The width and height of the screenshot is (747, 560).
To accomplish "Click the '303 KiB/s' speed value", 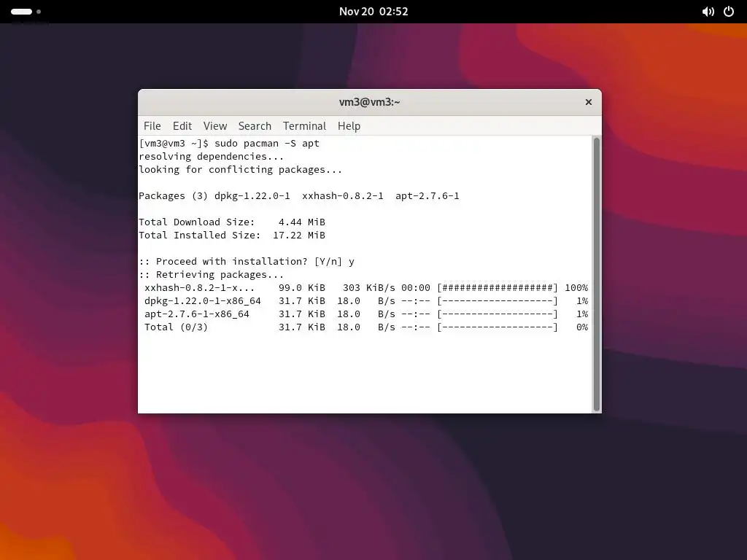I will 368,287.
